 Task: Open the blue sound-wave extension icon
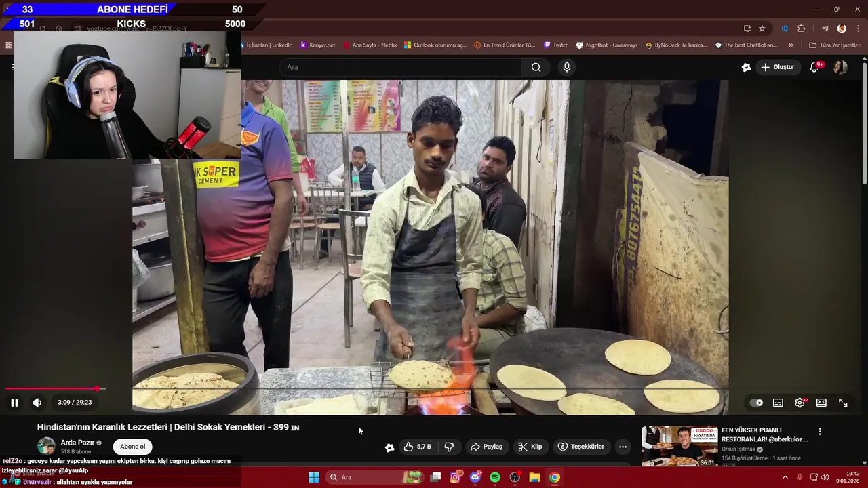pyautogui.click(x=785, y=28)
